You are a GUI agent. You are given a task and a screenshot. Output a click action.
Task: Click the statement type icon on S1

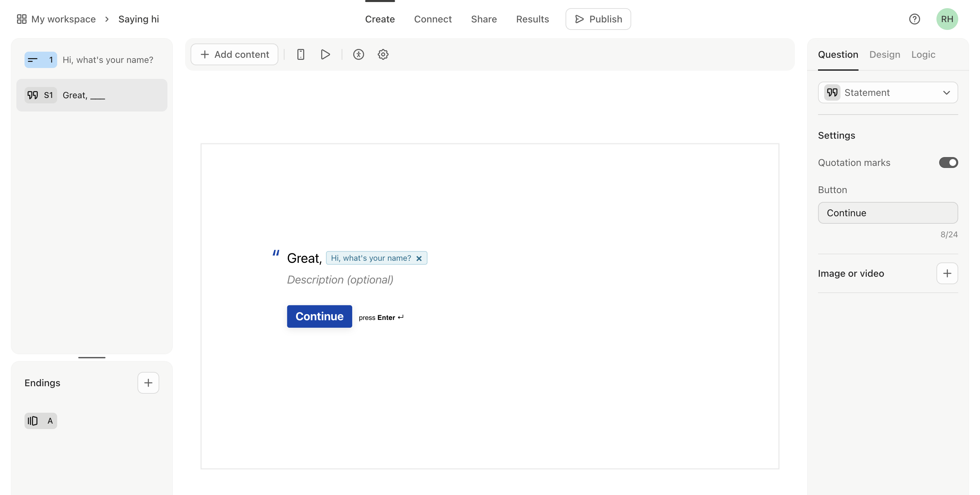[33, 95]
